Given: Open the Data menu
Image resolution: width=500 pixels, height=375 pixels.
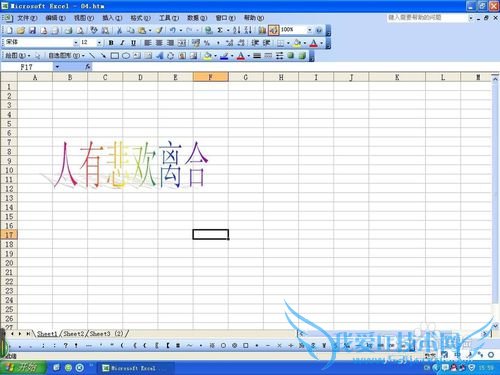Looking at the screenshot, I should click(197, 18).
